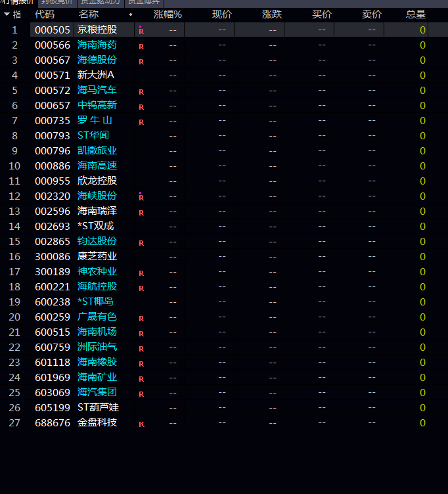Select stock name 海南高速
Image resolution: width=448 pixels, height=494 pixels.
point(97,166)
